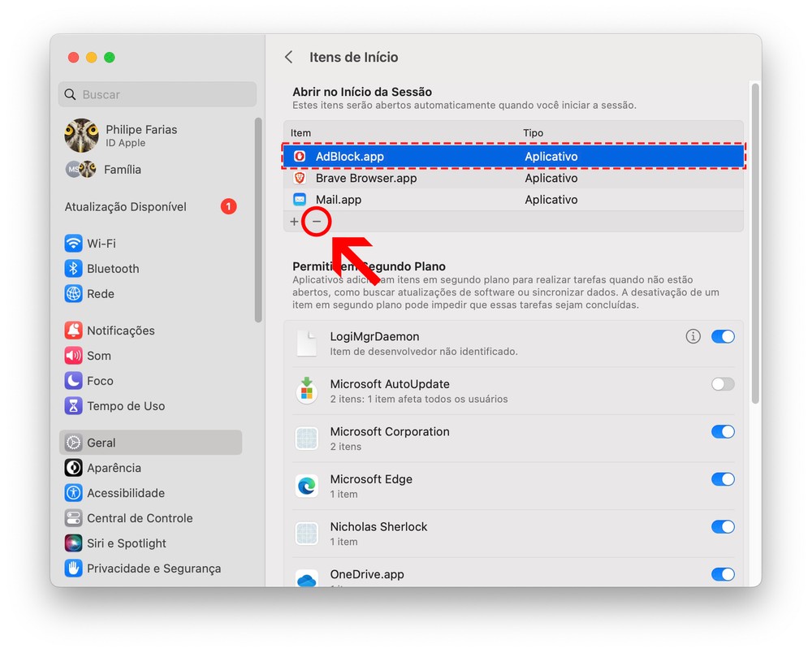The width and height of the screenshot is (812, 653).
Task: Open Atualização Disponível entry
Action: (x=151, y=206)
